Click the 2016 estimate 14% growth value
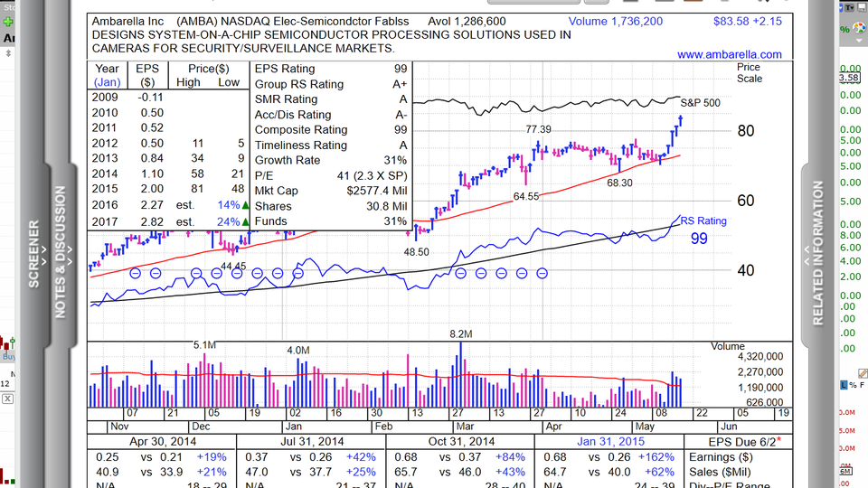The height and width of the screenshot is (488, 868). coord(229,205)
